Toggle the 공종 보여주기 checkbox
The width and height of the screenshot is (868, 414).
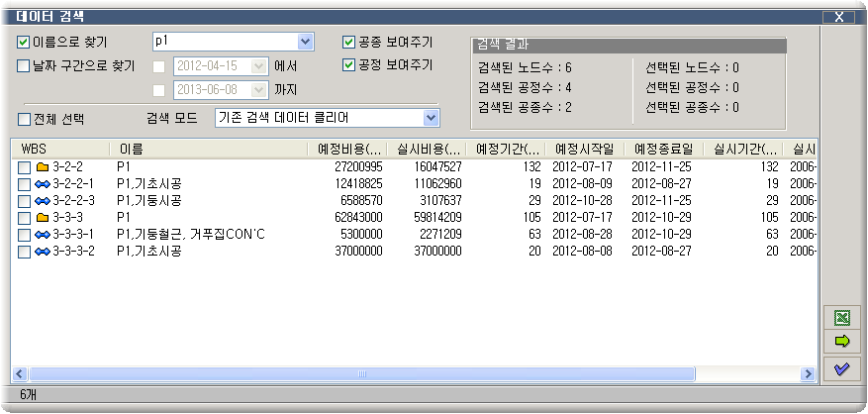coord(348,43)
